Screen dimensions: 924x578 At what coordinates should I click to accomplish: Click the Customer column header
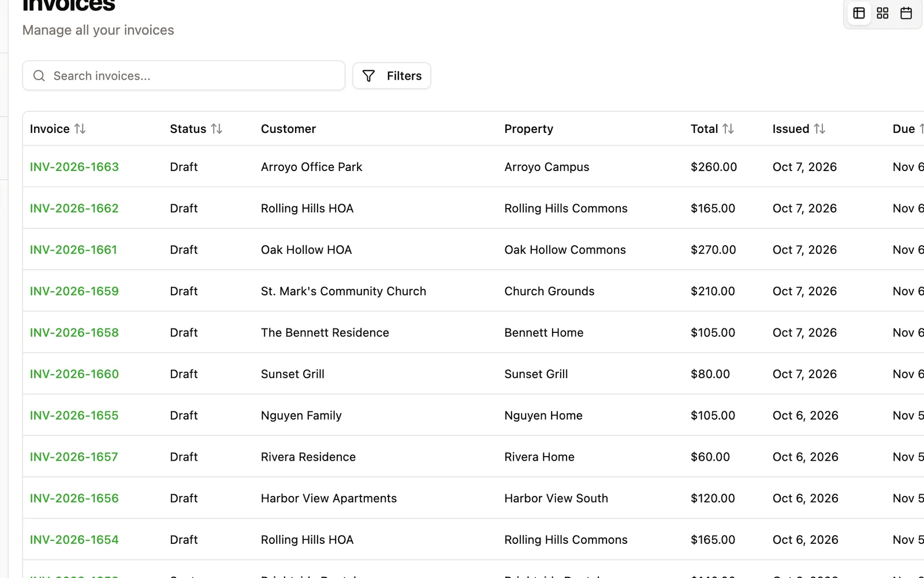click(x=288, y=129)
